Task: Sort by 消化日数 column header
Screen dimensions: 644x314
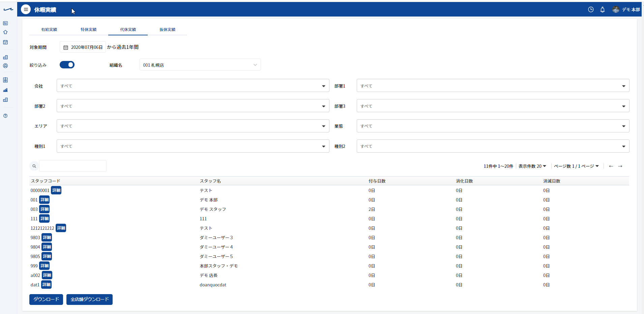Action: point(464,181)
